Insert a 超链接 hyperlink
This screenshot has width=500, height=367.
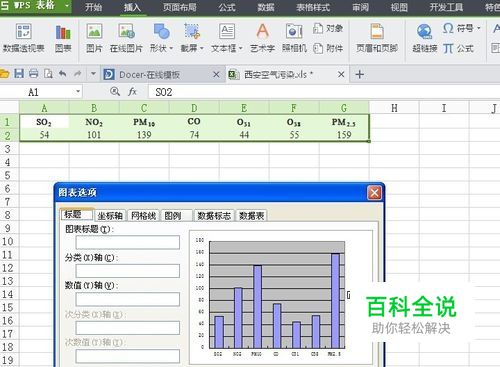pos(424,38)
